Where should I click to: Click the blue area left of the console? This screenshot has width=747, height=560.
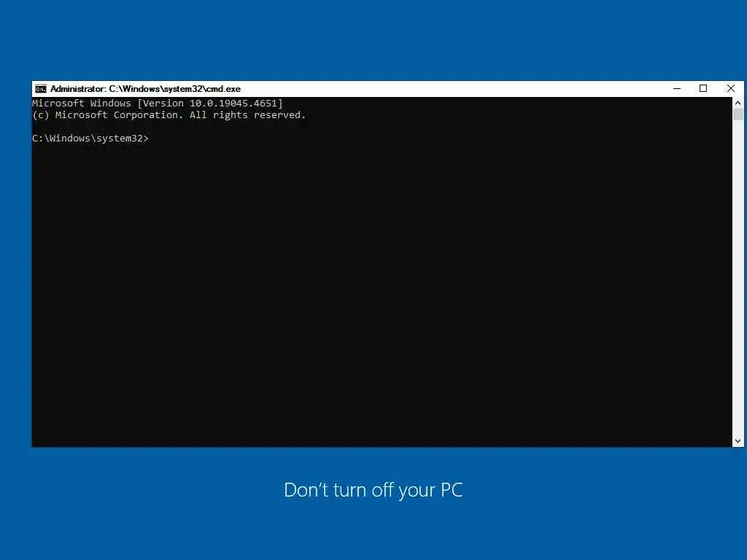[16, 264]
